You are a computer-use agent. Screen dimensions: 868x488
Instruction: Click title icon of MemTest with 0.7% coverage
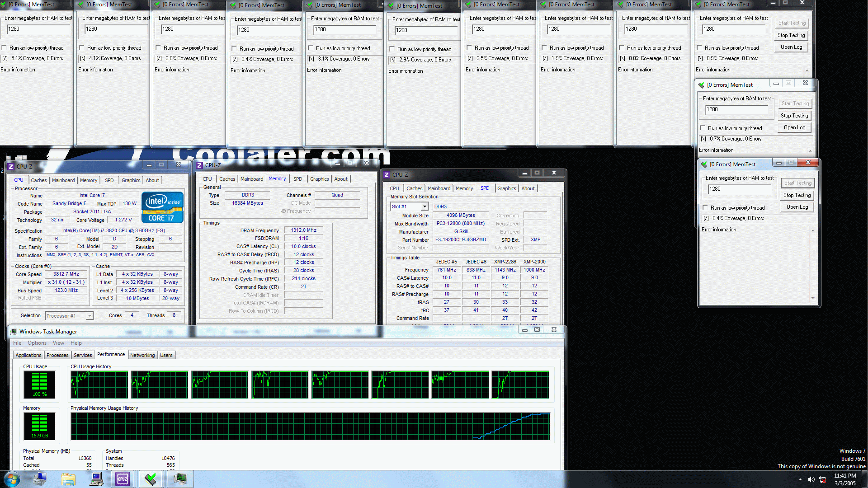tap(701, 85)
